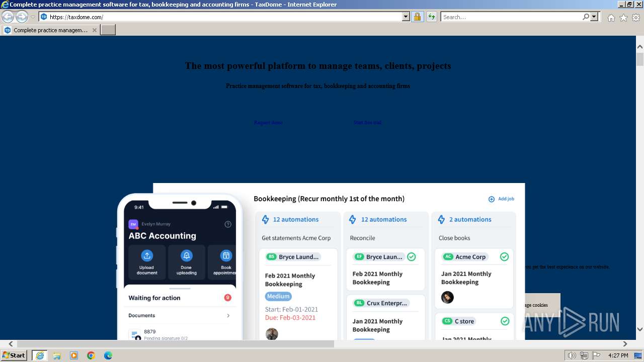Tap the EM avatar beside Evelyn Murray
This screenshot has width=644, height=362.
click(133, 224)
